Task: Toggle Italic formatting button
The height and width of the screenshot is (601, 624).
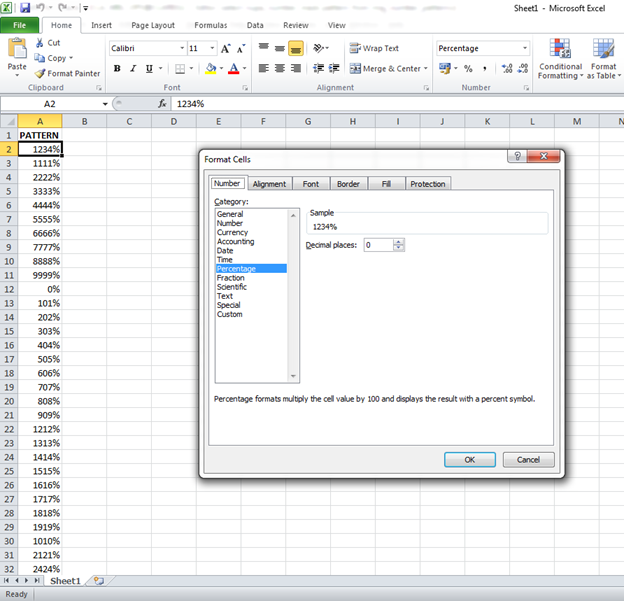Action: pos(133,68)
